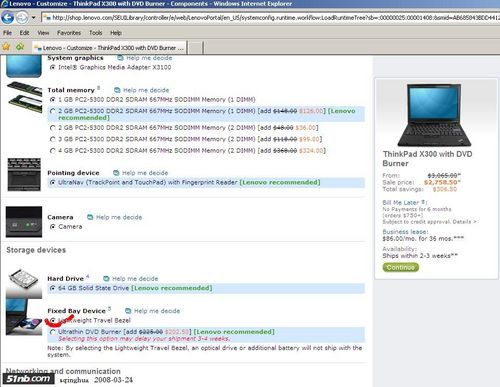The height and width of the screenshot is (387, 500).
Task: Select the Lenovo Customize ThinkPad X300 tab
Action: tap(110, 48)
